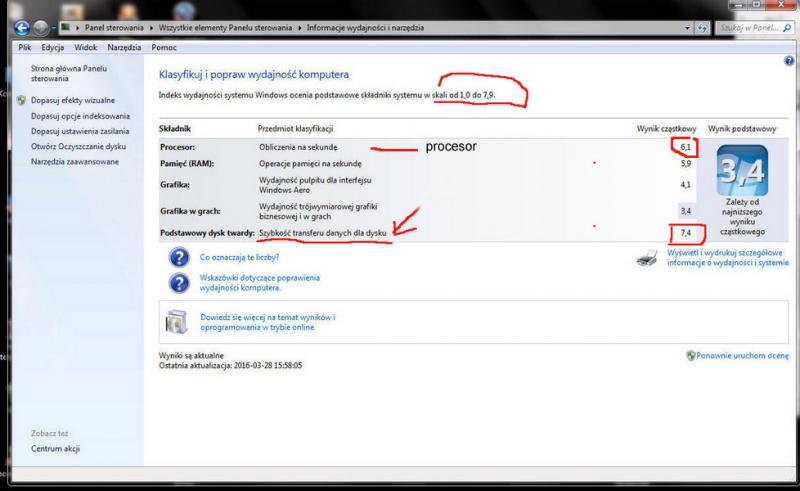
Task: Click the Back navigation arrow button
Action: click(x=22, y=28)
